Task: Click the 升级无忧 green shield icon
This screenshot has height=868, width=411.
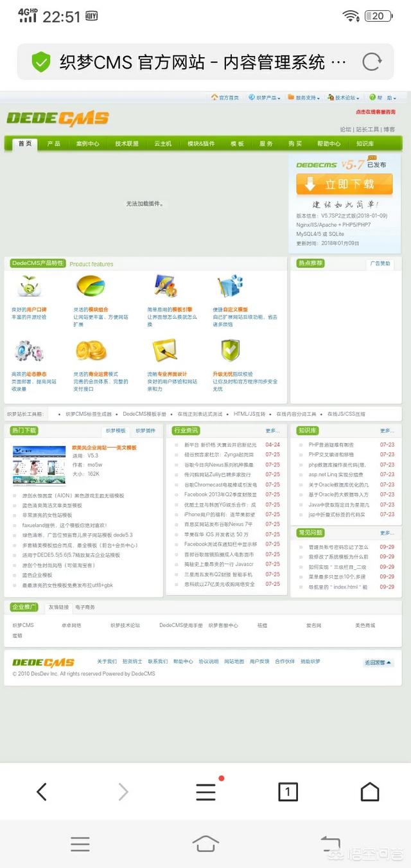Action: coord(230,350)
